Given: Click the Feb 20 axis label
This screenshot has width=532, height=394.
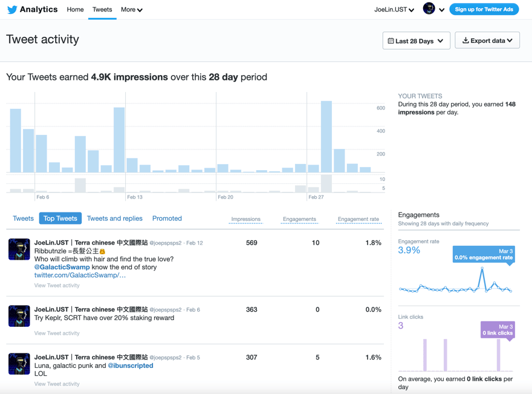Looking at the screenshot, I should [x=225, y=197].
